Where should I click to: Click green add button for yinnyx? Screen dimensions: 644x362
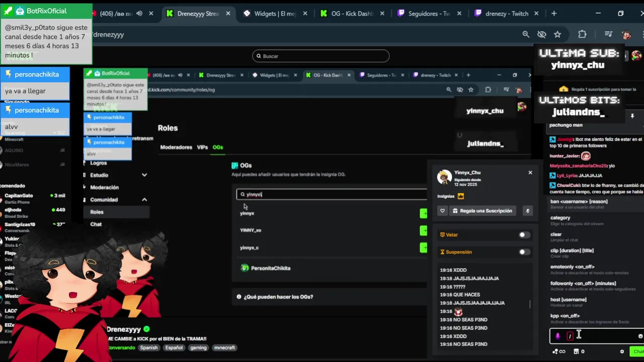[x=424, y=213]
